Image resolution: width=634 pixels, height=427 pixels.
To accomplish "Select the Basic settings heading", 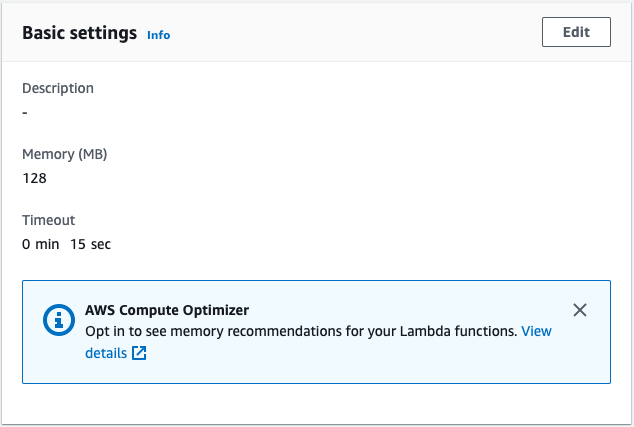I will point(80,33).
